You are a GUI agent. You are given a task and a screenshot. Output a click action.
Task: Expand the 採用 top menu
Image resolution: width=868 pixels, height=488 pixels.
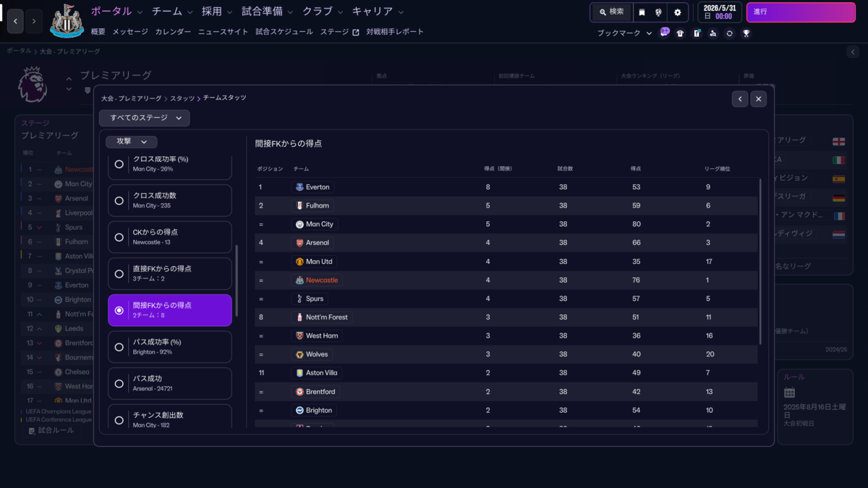pos(217,12)
